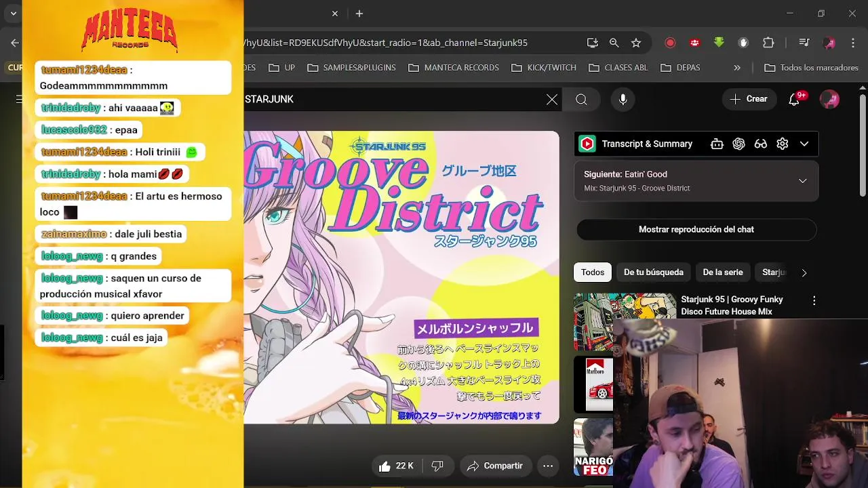Click the YouTube search box with STARJUNK

coord(393,99)
